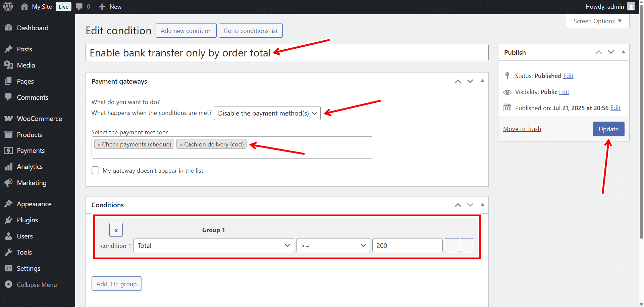The height and width of the screenshot is (307, 644).
Task: Open Screen Options panel
Action: tap(597, 21)
